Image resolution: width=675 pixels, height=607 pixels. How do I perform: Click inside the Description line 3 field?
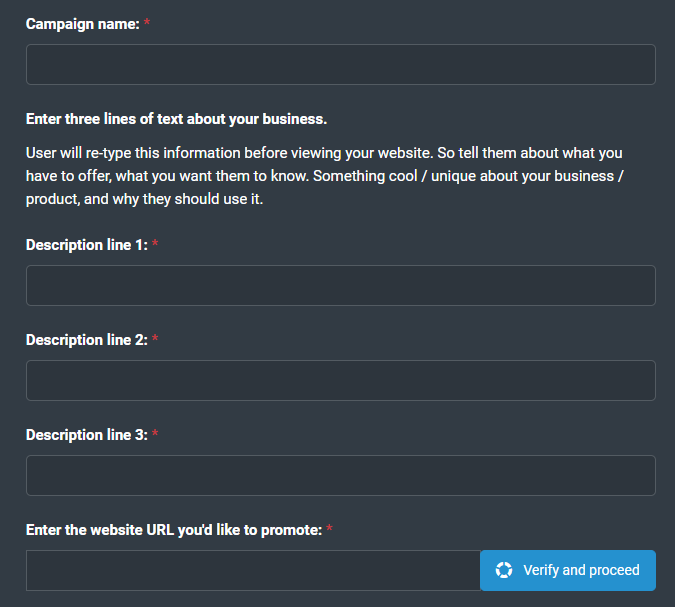point(341,475)
